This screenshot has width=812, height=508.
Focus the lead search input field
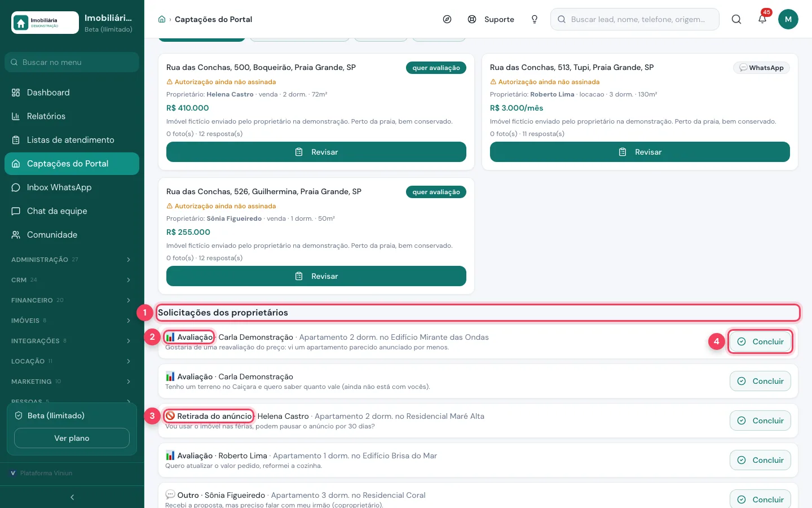coord(635,19)
